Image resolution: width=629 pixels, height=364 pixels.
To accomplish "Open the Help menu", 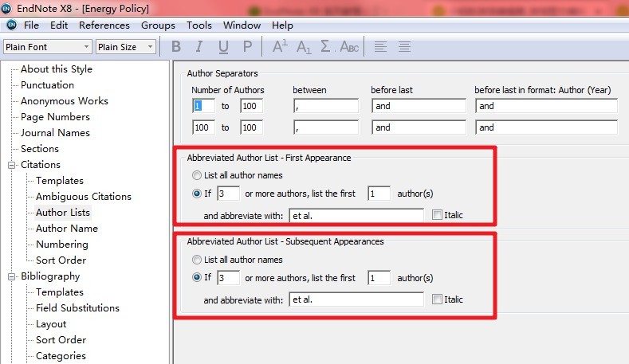I will point(282,25).
